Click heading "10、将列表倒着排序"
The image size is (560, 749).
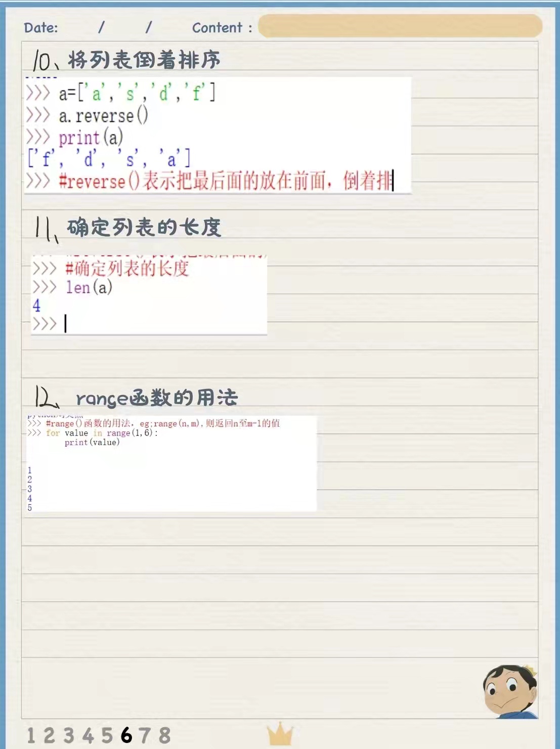[x=126, y=60]
